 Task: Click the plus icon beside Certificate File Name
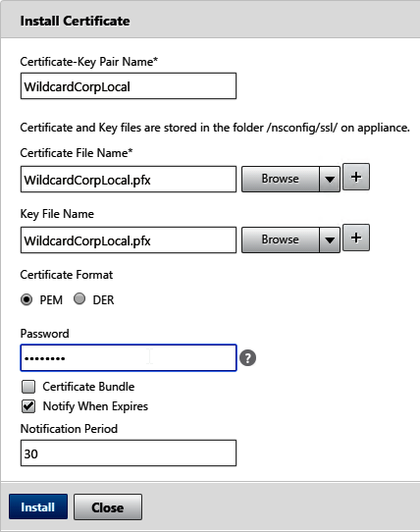click(x=356, y=177)
